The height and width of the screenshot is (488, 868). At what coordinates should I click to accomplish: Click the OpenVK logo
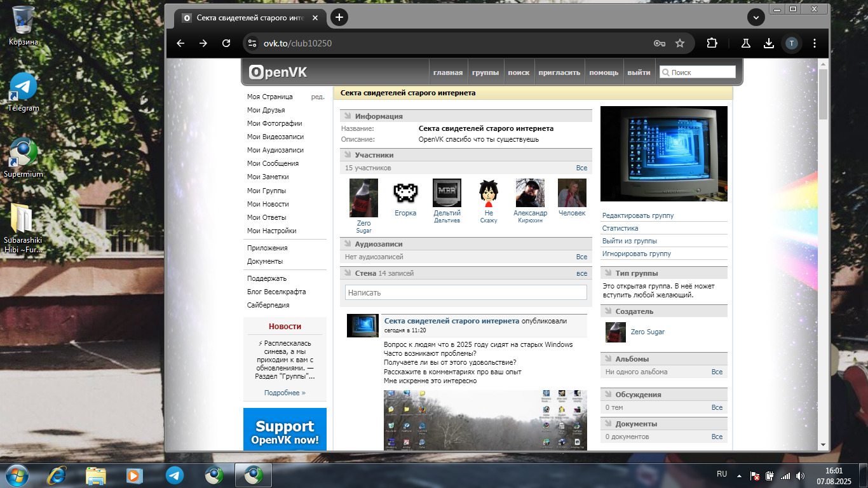click(x=278, y=72)
